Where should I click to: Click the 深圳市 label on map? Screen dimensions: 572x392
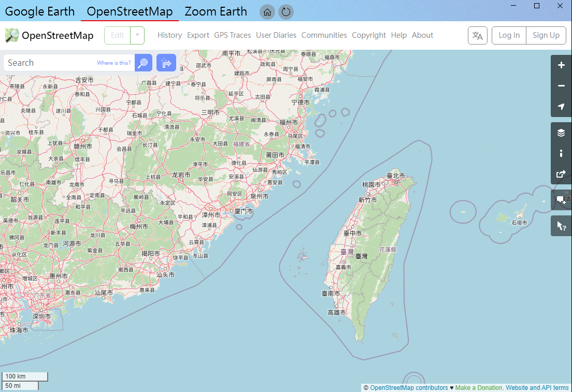coord(41,316)
